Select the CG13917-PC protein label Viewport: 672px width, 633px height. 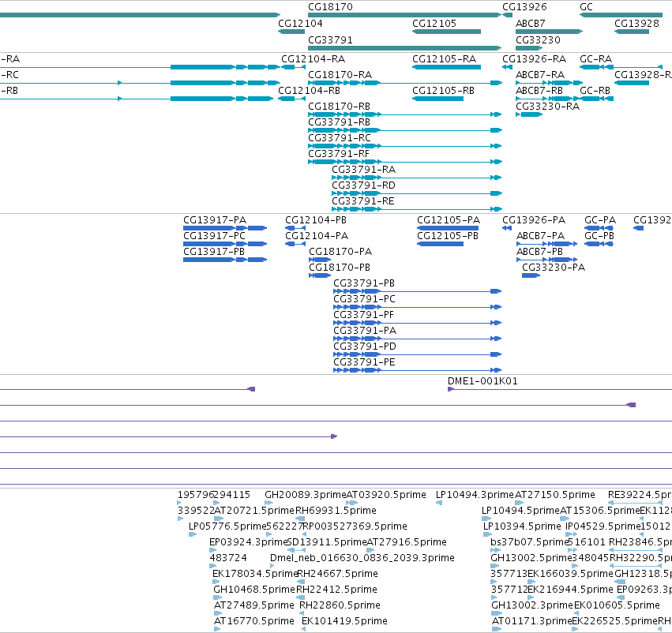214,236
